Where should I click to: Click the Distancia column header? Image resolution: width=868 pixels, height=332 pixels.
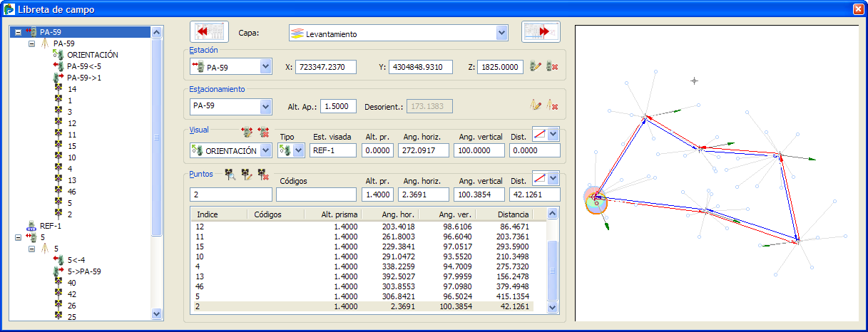coord(509,214)
